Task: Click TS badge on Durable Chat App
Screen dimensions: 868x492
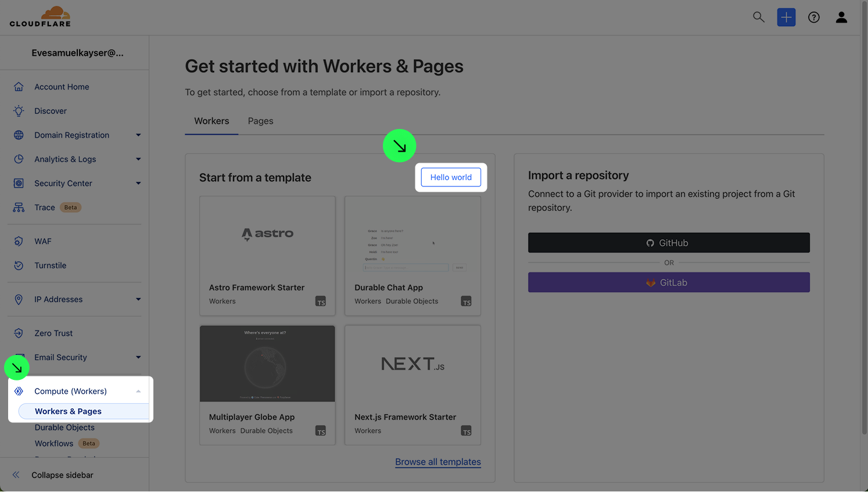Action: (x=466, y=301)
